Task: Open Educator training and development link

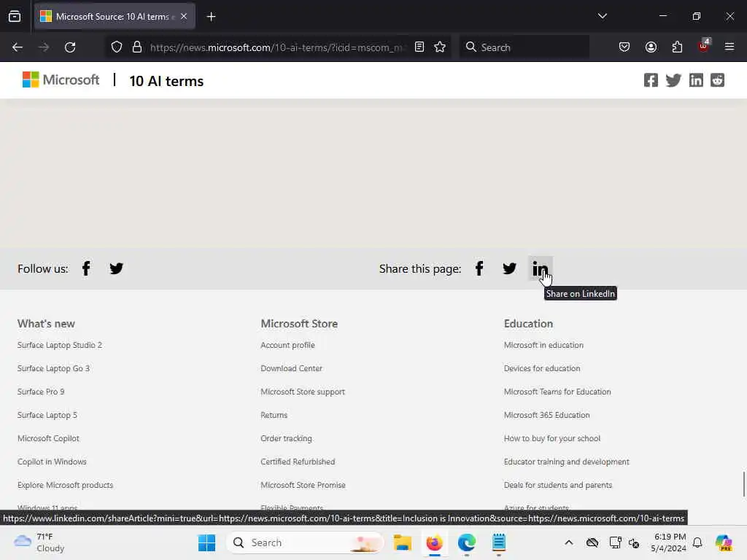Action: pyautogui.click(x=566, y=462)
